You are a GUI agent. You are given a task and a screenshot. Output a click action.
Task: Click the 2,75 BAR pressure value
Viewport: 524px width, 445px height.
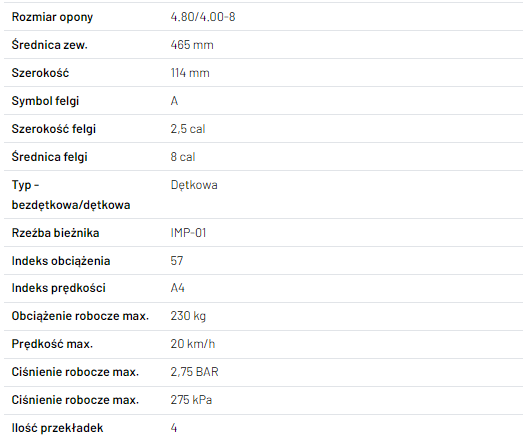coord(194,372)
